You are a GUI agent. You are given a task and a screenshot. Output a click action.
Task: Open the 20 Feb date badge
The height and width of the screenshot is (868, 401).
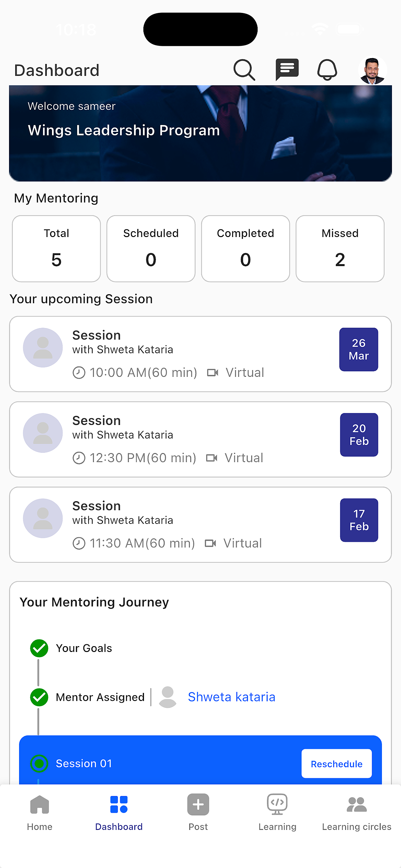[x=359, y=435]
